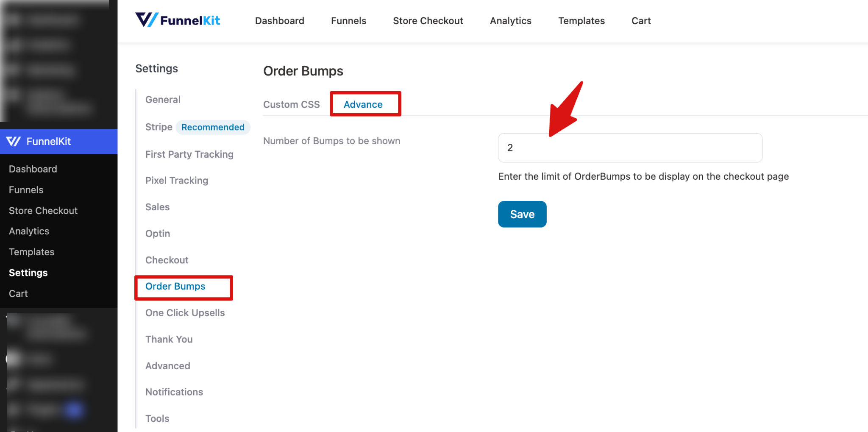Open Dashboard in top navigation
Image resolution: width=868 pixels, height=432 pixels.
pyautogui.click(x=280, y=21)
